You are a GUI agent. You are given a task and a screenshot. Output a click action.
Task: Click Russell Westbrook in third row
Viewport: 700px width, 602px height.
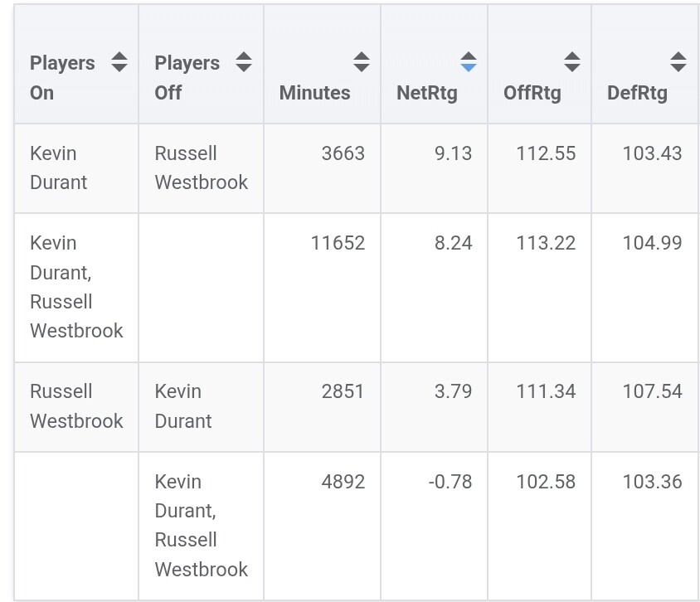click(76, 405)
